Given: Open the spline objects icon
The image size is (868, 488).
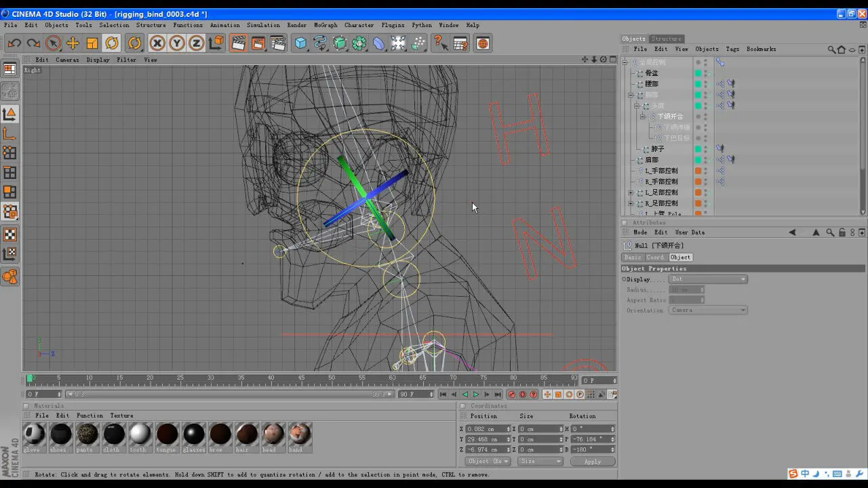Looking at the screenshot, I should click(320, 43).
